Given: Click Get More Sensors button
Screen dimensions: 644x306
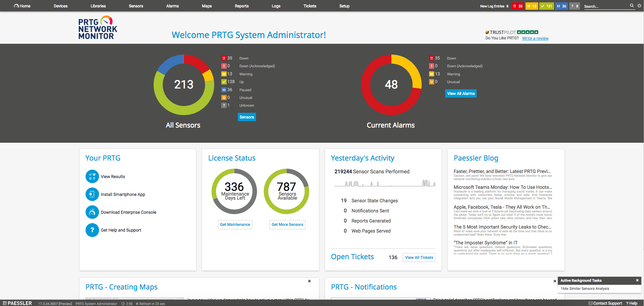Looking at the screenshot, I should pos(287,225).
